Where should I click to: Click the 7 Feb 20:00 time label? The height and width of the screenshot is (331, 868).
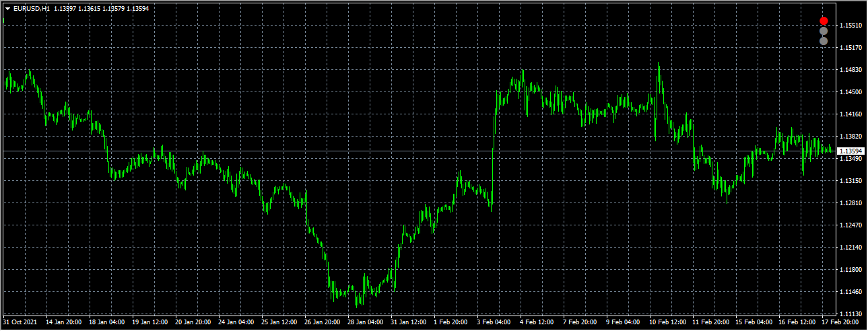pos(580,322)
